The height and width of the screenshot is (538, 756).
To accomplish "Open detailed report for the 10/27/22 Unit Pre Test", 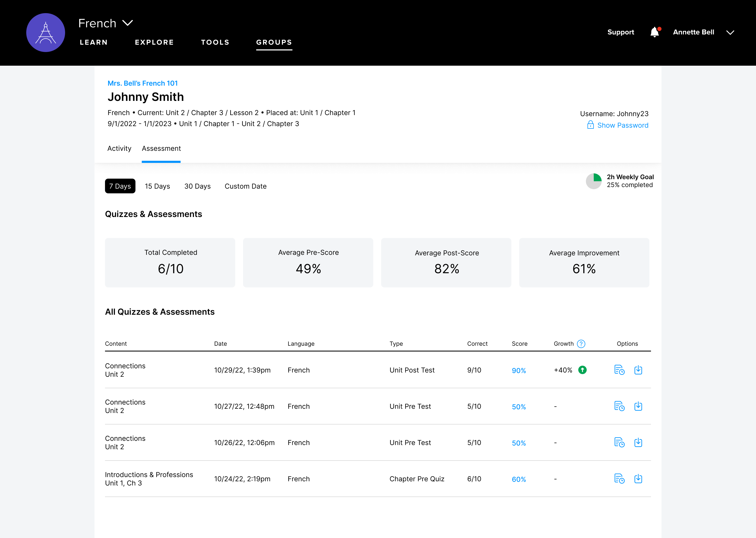I will pyautogui.click(x=619, y=406).
